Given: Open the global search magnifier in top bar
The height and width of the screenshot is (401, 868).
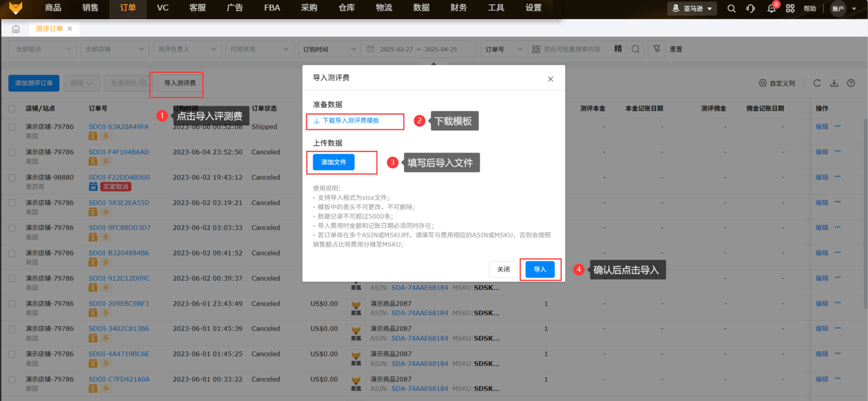Looking at the screenshot, I should [x=731, y=9].
